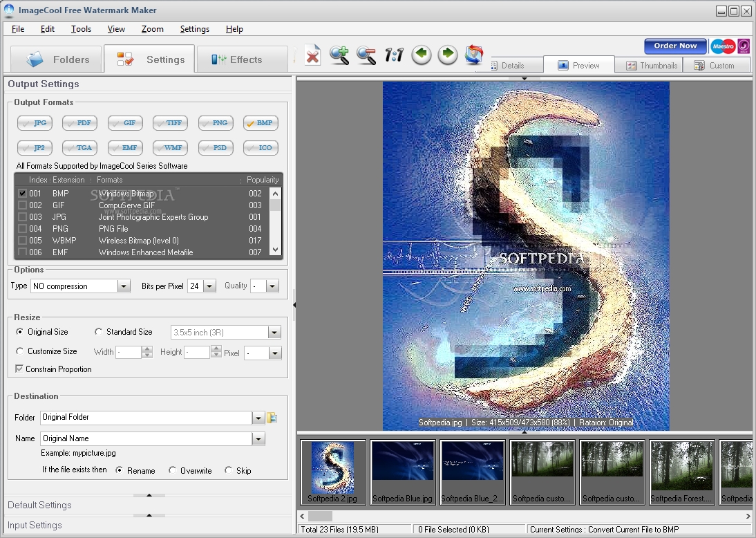Switch to the Folders tab
This screenshot has width=756, height=538.
pyautogui.click(x=56, y=59)
